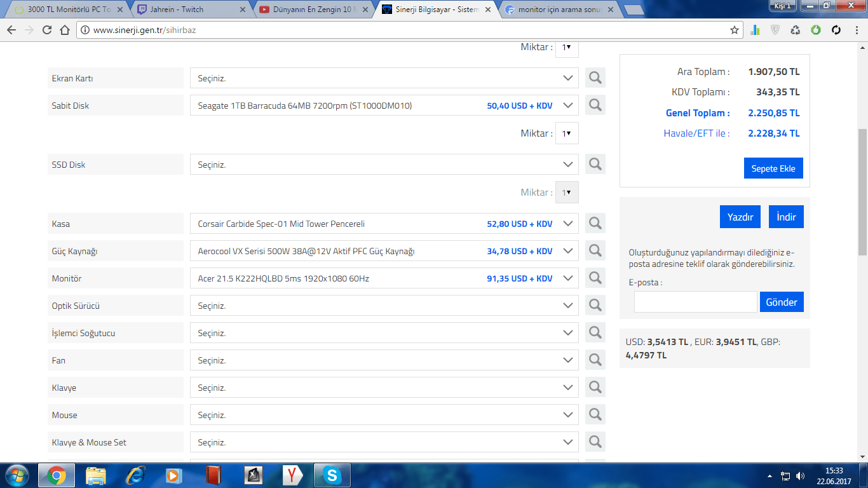Expand the Fan selection dropdown
Screen dimensions: 868x488
pos(384,360)
